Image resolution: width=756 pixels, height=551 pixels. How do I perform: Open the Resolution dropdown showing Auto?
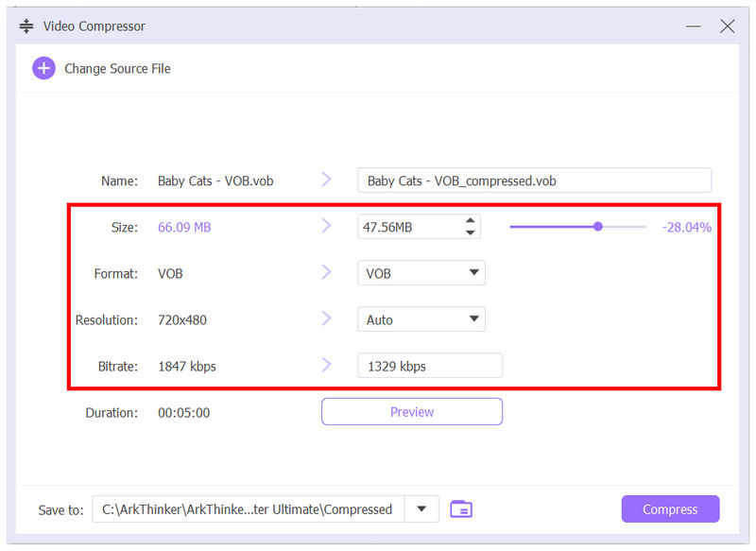tap(472, 319)
